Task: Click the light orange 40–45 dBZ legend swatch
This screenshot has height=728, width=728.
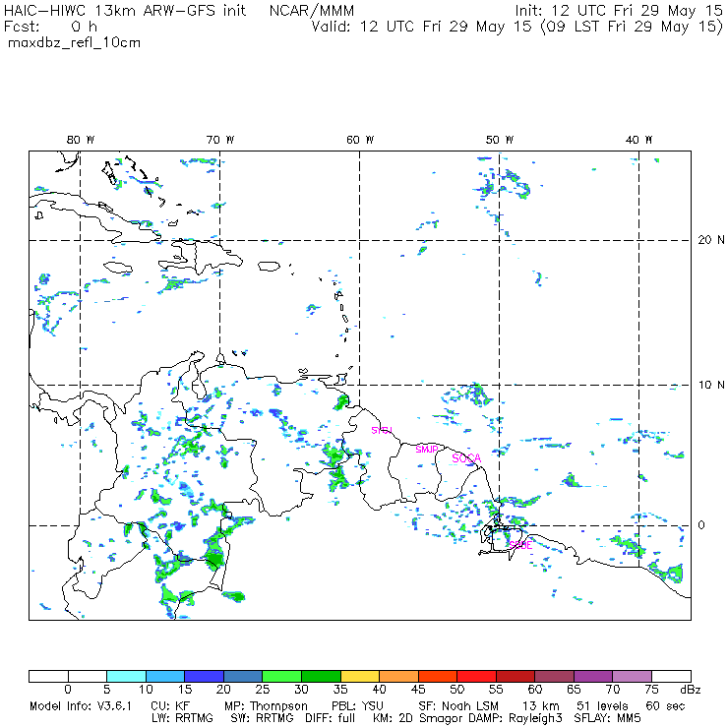Action: pyautogui.click(x=398, y=676)
